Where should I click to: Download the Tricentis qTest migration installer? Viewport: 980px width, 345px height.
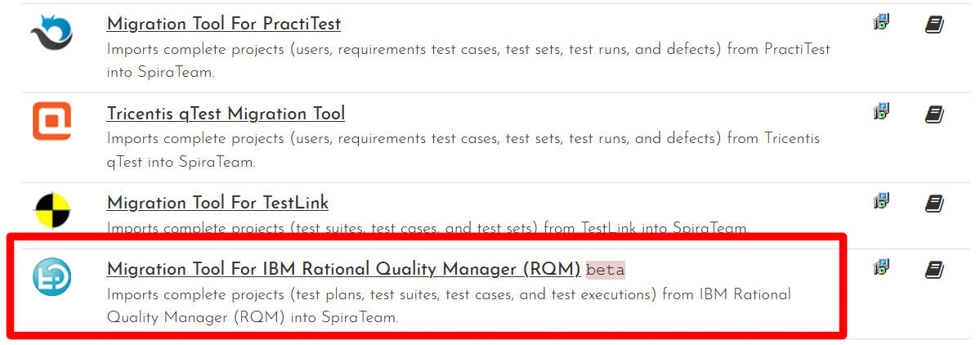[x=881, y=113]
